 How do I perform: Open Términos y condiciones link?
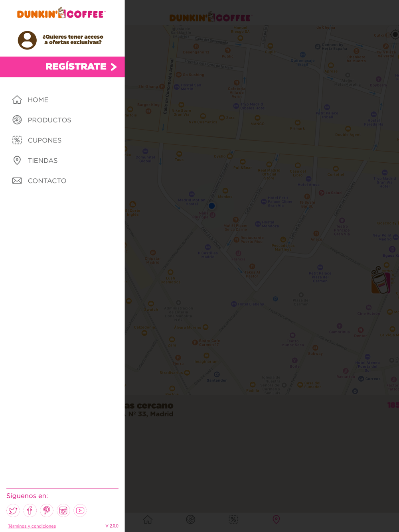coord(32,526)
